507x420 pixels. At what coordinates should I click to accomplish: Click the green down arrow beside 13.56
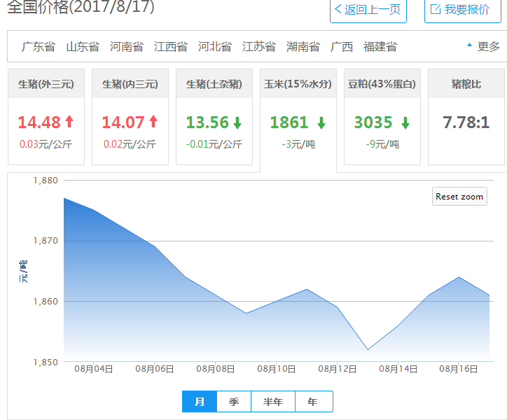[x=237, y=123]
